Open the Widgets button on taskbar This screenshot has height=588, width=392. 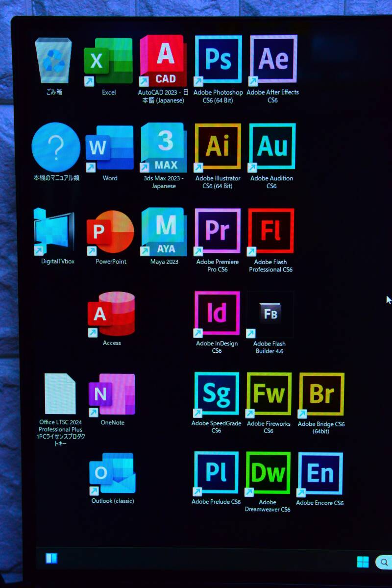[x=51, y=559]
